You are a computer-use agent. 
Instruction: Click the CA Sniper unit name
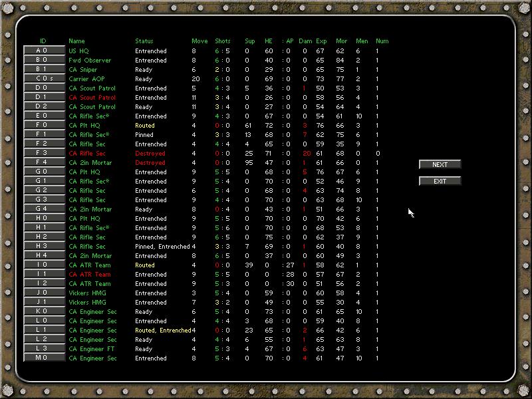pyautogui.click(x=82, y=70)
